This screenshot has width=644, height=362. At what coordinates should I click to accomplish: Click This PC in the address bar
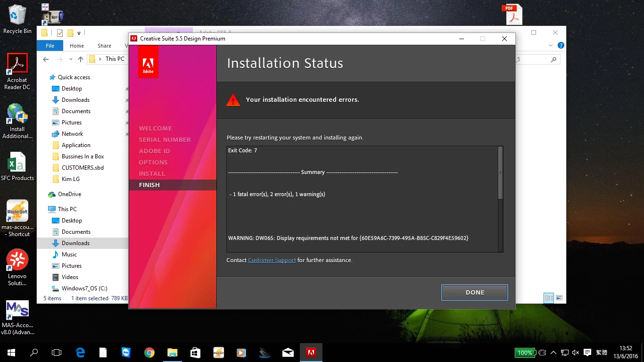tap(115, 59)
